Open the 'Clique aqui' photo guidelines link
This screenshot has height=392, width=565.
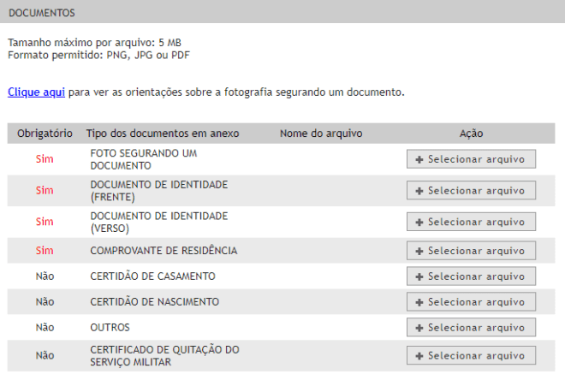coord(36,92)
